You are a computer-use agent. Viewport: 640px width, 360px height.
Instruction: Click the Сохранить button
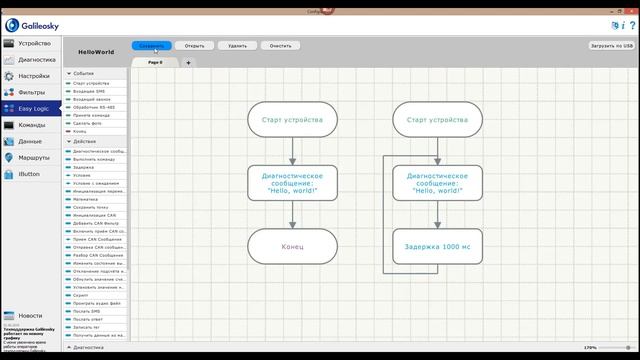pos(151,46)
